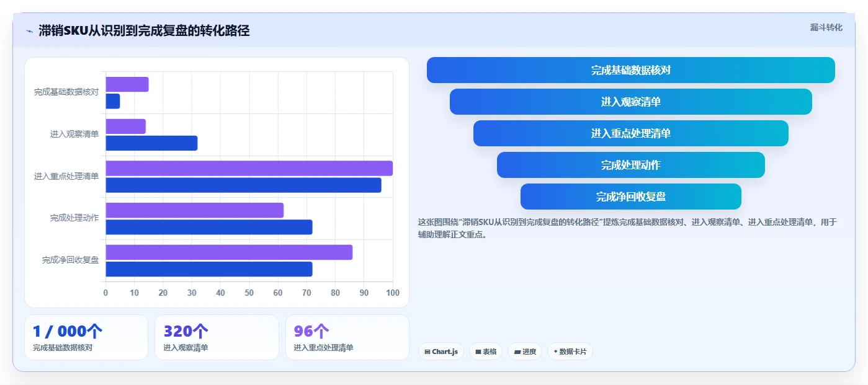
Task: Click the description paragraph below the funnel
Action: coord(628,228)
